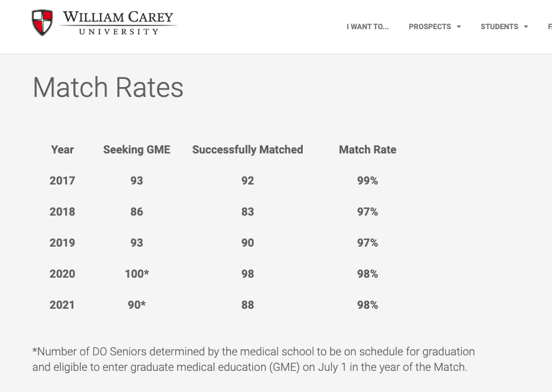Open the "I WANT TO..." menu
This screenshot has width=552, height=392.
tap(367, 27)
